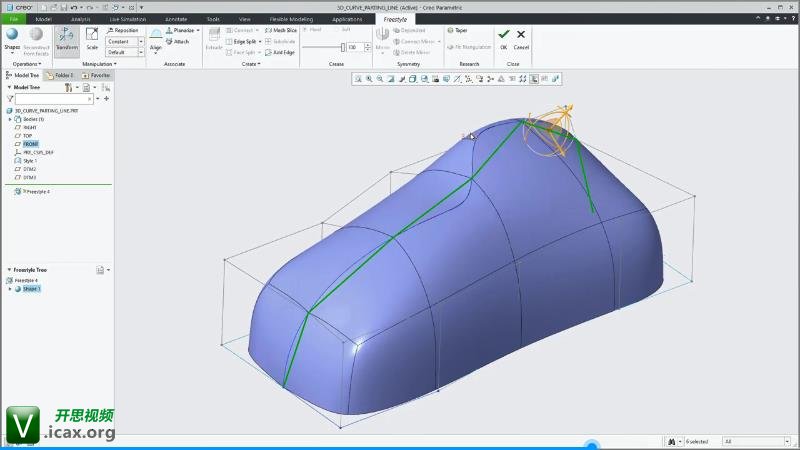
Task: Open the Shapes primitive gallery
Action: click(12, 38)
